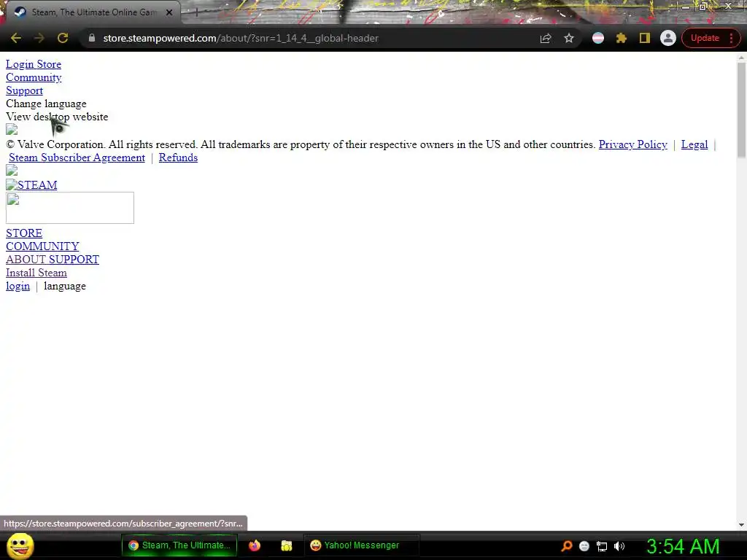This screenshot has width=747, height=560.
Task: Open the uppercase STORE menu link
Action: [x=24, y=233]
